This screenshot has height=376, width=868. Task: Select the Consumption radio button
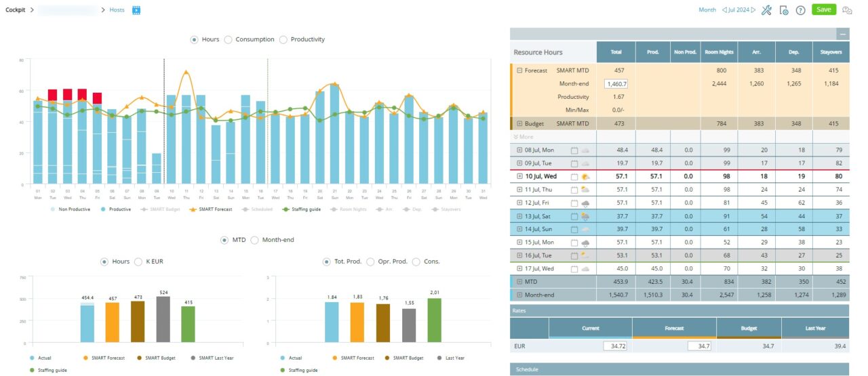[229, 39]
